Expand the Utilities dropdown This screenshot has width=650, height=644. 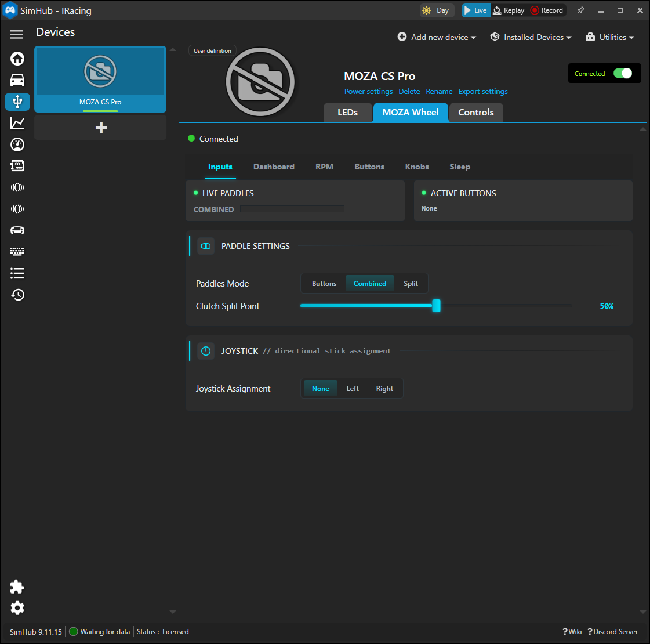[x=609, y=37]
